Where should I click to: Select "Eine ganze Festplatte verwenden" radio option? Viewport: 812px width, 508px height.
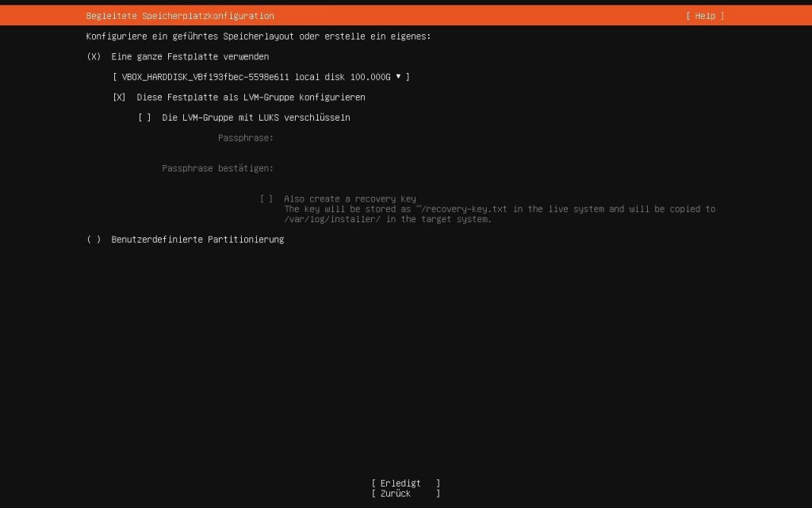pyautogui.click(x=94, y=56)
